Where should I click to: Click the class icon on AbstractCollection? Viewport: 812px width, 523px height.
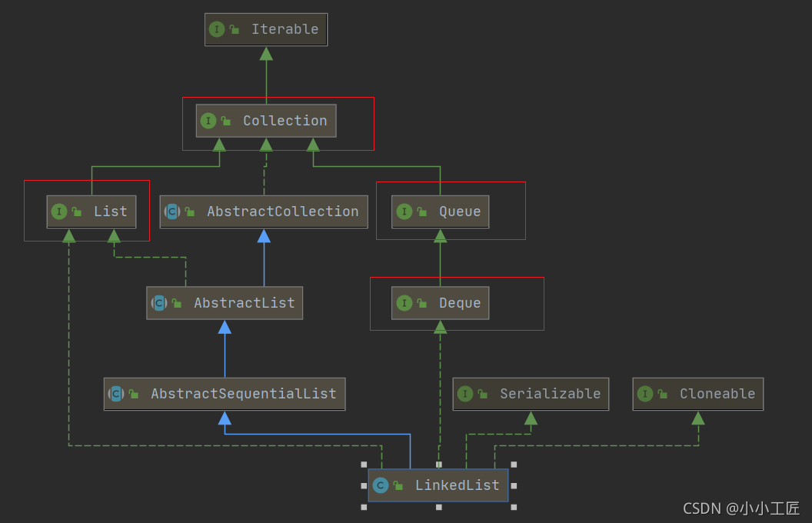[171, 212]
